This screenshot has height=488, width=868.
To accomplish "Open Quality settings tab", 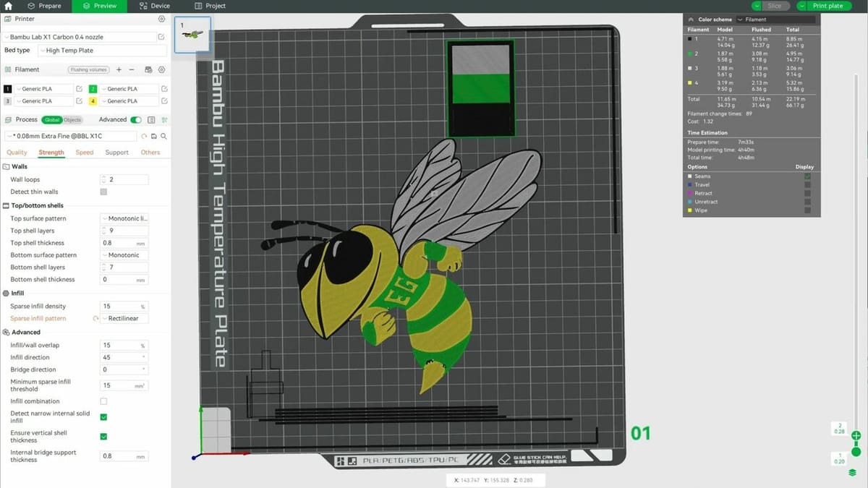I will click(17, 153).
